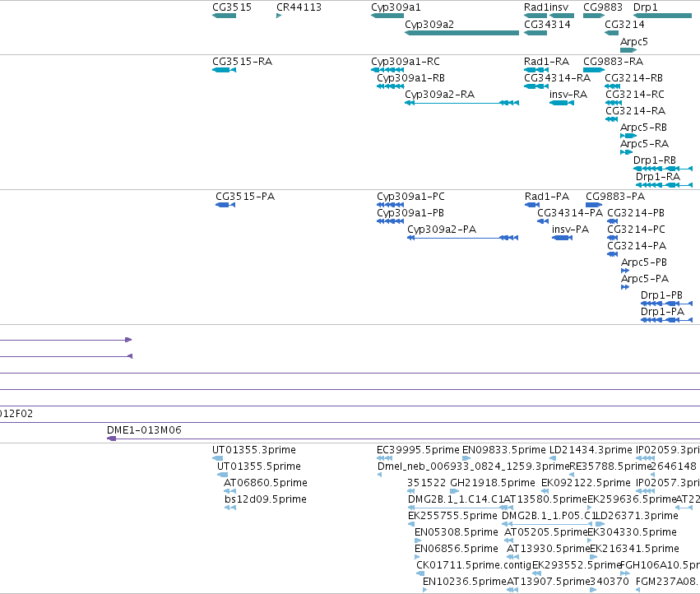700x594 pixels.
Task: Click the CG3515 gene label
Action: [x=232, y=7]
